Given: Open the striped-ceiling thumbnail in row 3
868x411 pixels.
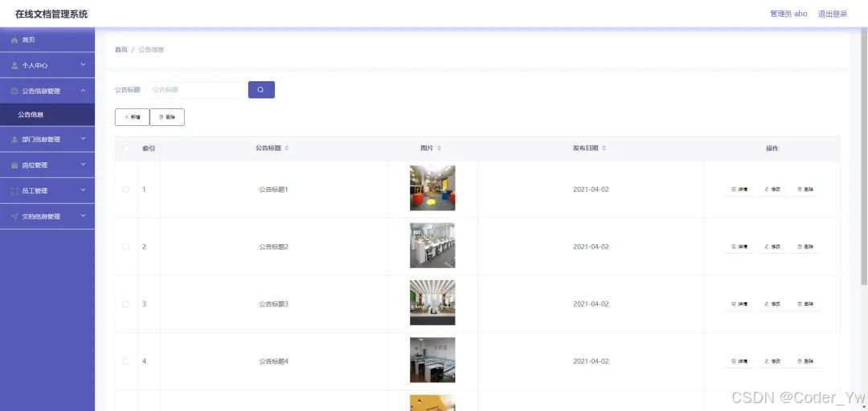Looking at the screenshot, I should pos(432,303).
